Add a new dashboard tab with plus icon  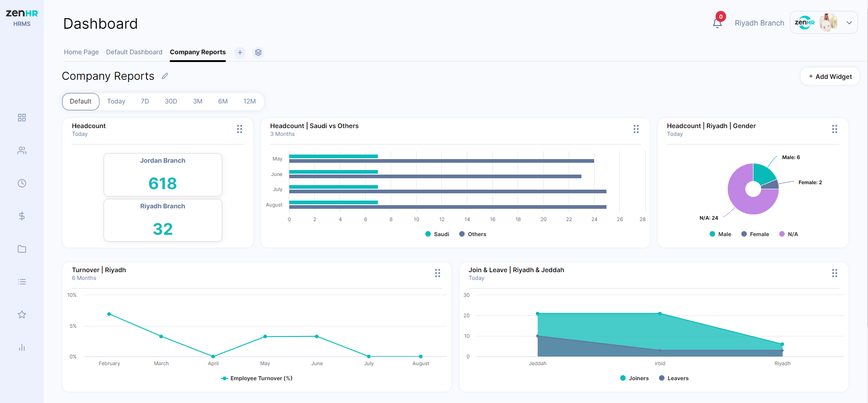(240, 52)
